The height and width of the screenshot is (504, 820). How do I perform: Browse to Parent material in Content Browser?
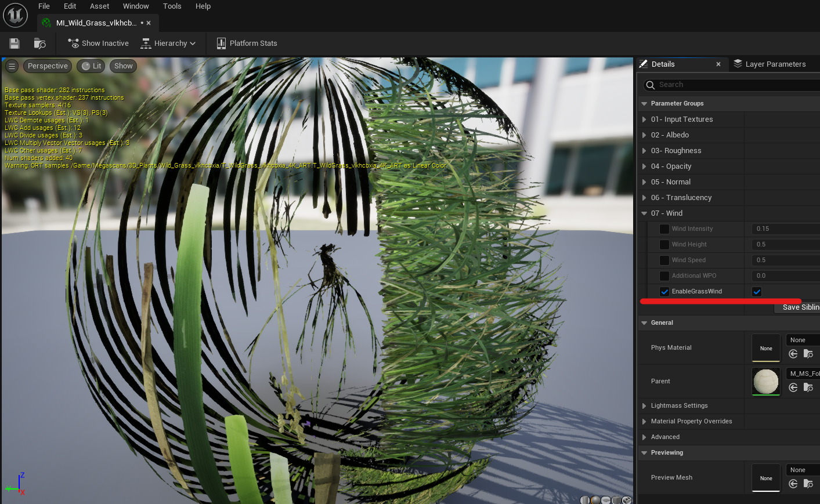point(808,387)
